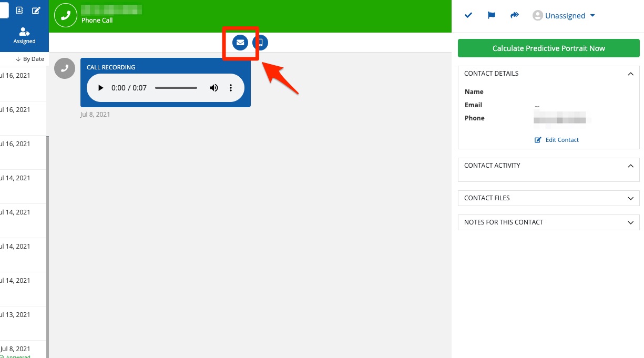Flag this conversation with the flag icon
Viewport: 644px width, 358px height.
(x=492, y=15)
